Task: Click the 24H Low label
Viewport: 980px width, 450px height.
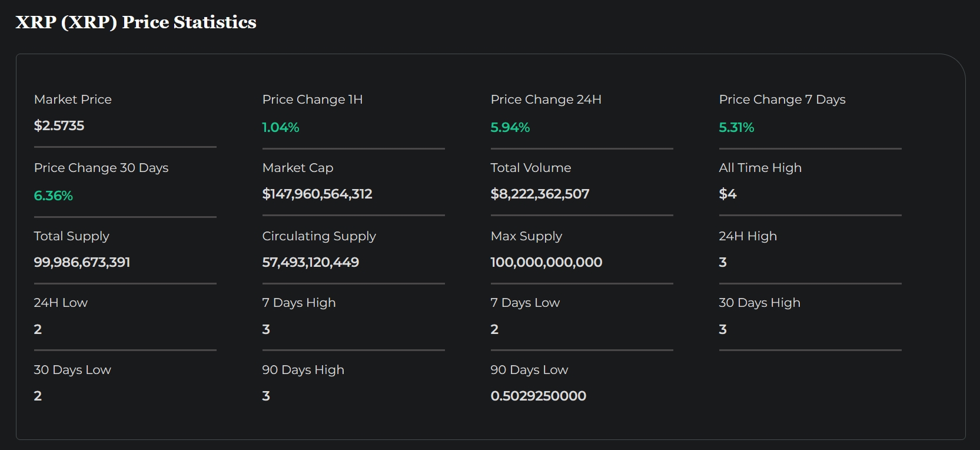Action: [61, 303]
